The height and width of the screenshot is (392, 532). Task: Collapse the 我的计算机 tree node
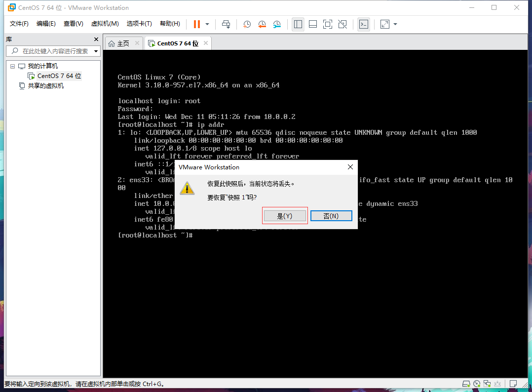(x=12, y=66)
